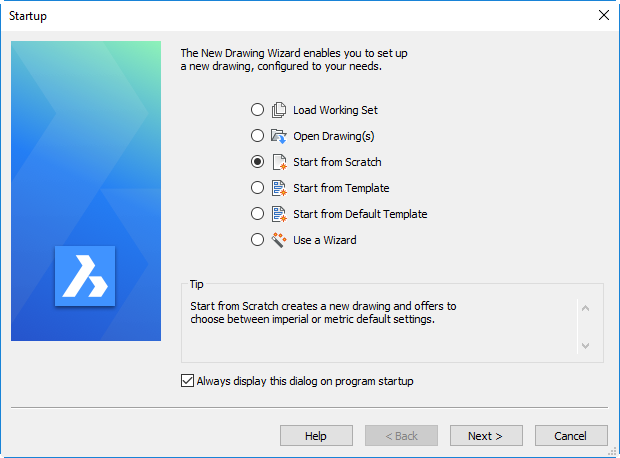Click the Always display this dialog label text
This screenshot has width=620, height=458.
pos(305,381)
